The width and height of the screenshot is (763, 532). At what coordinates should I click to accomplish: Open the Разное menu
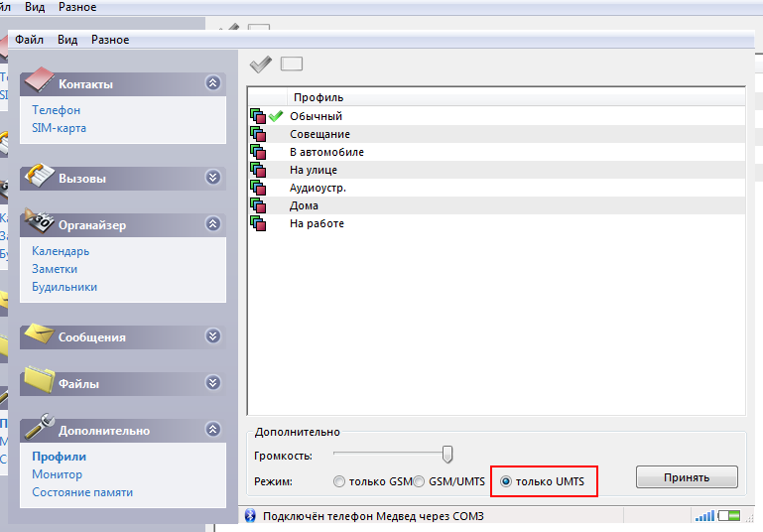(x=110, y=40)
